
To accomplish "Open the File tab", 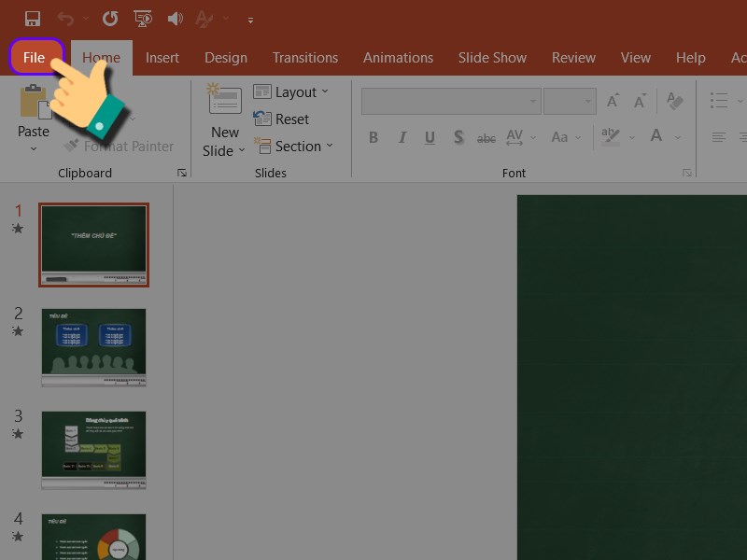I will (x=35, y=58).
